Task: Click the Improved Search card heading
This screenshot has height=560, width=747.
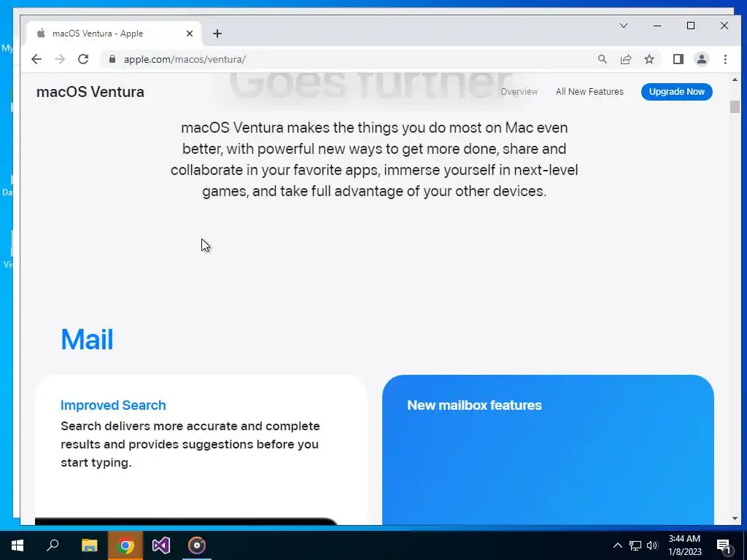Action: [113, 405]
